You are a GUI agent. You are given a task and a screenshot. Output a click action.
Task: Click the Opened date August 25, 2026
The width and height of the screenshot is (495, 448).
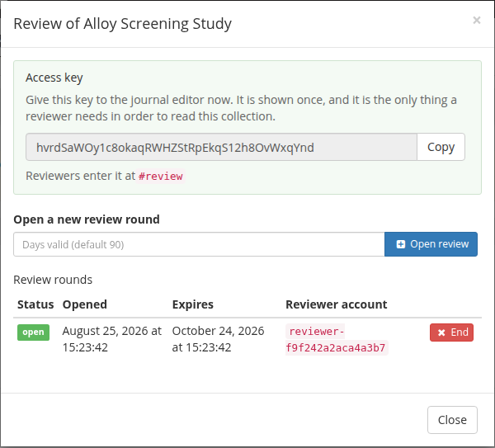pos(111,339)
